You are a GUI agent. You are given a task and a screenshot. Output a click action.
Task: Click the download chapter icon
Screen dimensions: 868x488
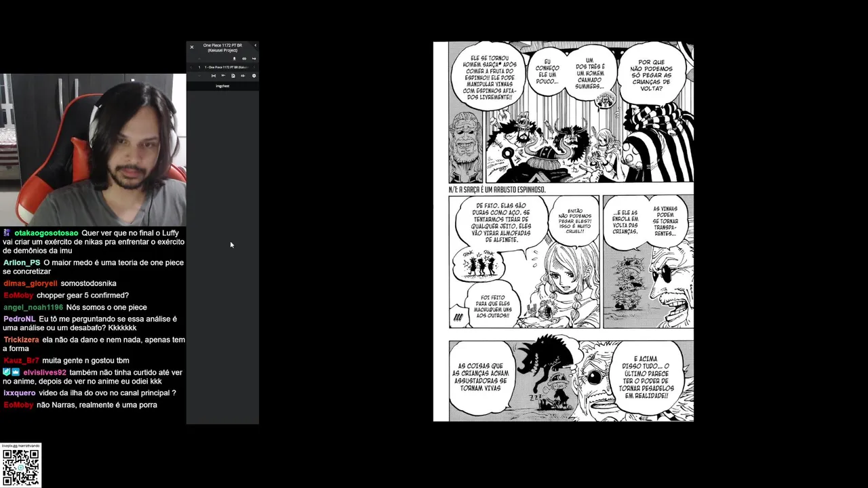pyautogui.click(x=234, y=59)
